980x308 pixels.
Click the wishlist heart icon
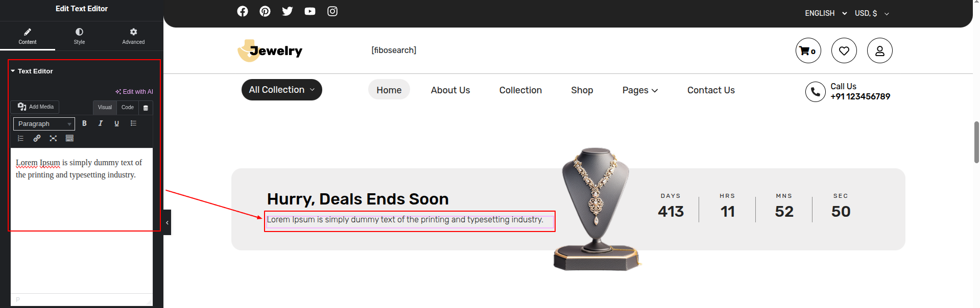coord(844,50)
